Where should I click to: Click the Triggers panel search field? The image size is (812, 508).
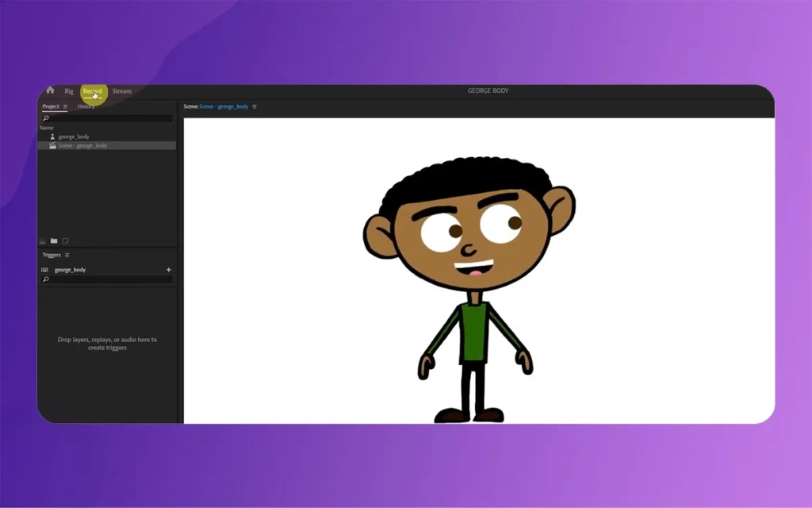click(108, 279)
